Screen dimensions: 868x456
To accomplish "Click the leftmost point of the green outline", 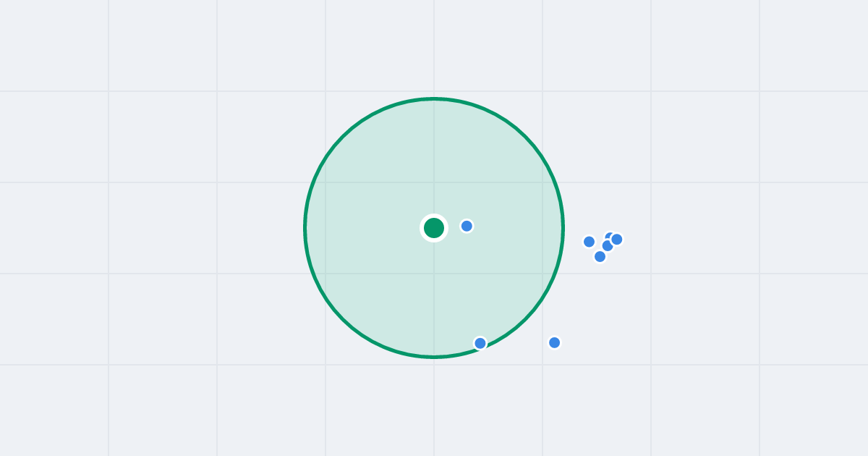I will [305, 228].
